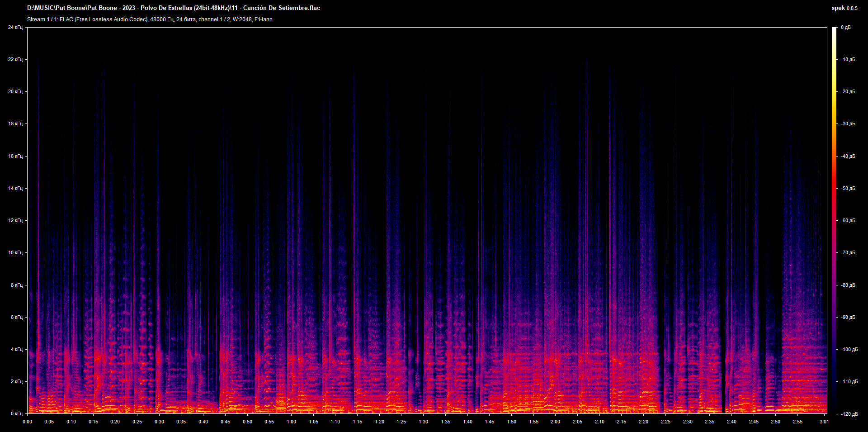Click the 3:01 end time label
The image size is (868, 432).
click(x=824, y=422)
